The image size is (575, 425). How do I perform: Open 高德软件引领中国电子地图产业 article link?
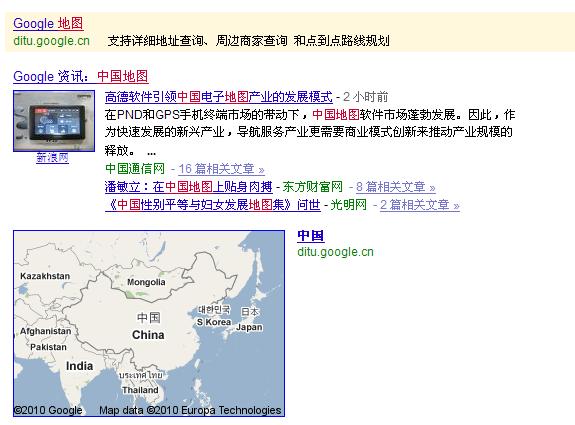pyautogui.click(x=219, y=97)
